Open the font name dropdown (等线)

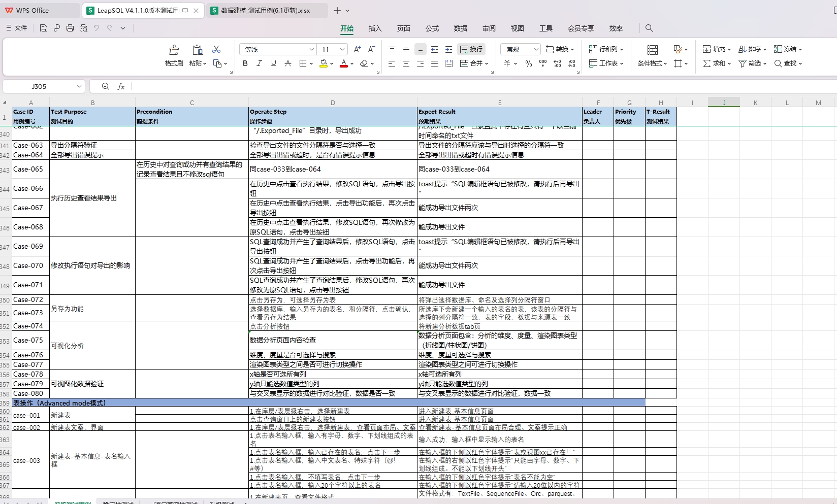click(312, 49)
